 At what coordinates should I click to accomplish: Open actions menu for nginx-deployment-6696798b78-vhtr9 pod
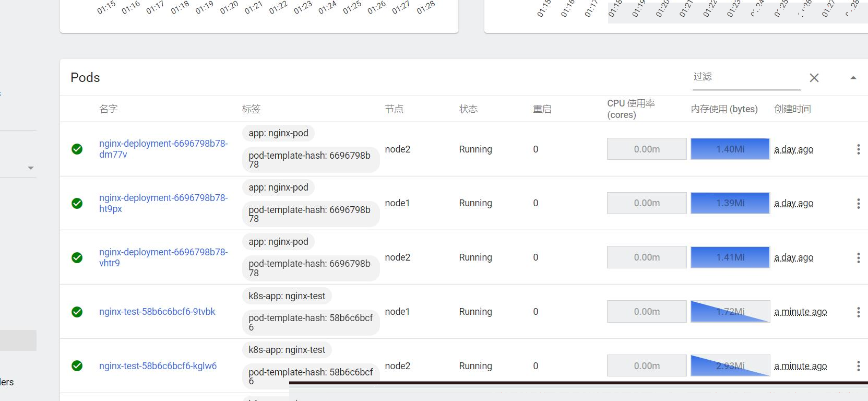[858, 257]
